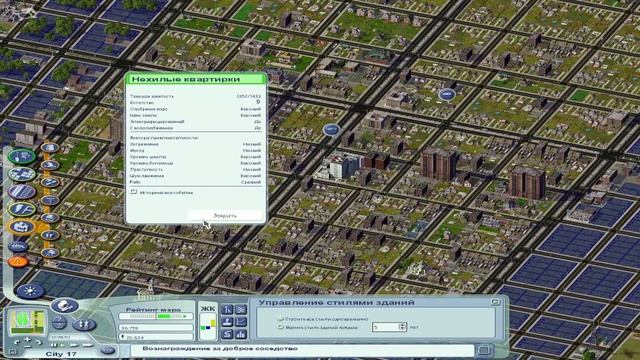Click the Преступность row in the dialog
This screenshot has width=640, height=360.
[x=195, y=169]
